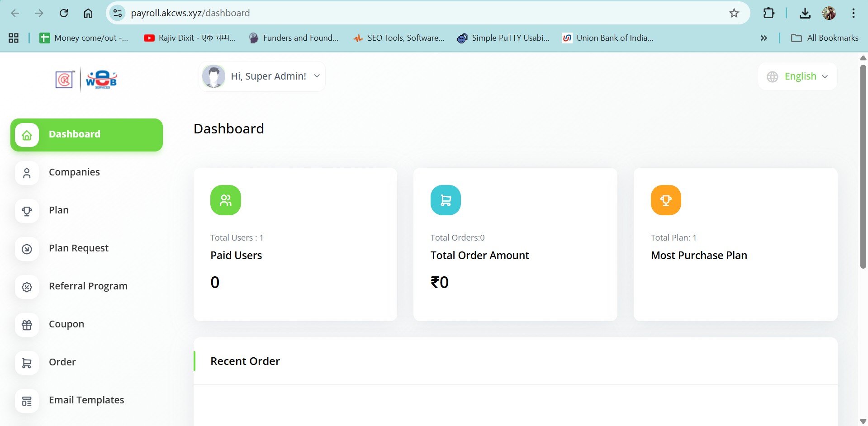
Task: Click the green Paid Users icon
Action: point(225,200)
